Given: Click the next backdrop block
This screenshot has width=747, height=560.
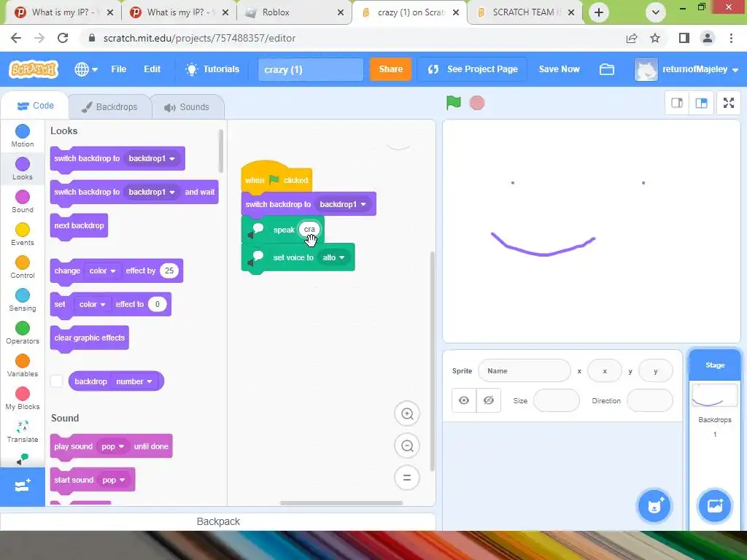Looking at the screenshot, I should (x=79, y=226).
